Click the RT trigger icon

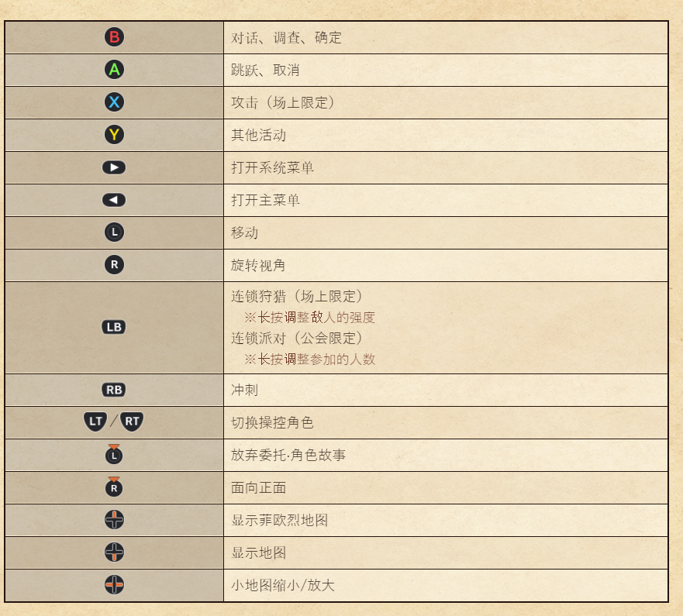132,422
